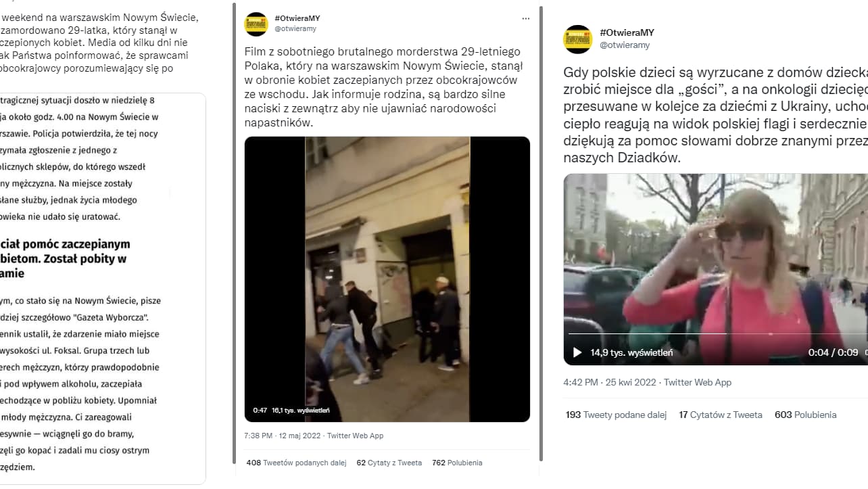This screenshot has height=489, width=868.
Task: Open the video of woman in pink sweater
Action: click(716, 269)
